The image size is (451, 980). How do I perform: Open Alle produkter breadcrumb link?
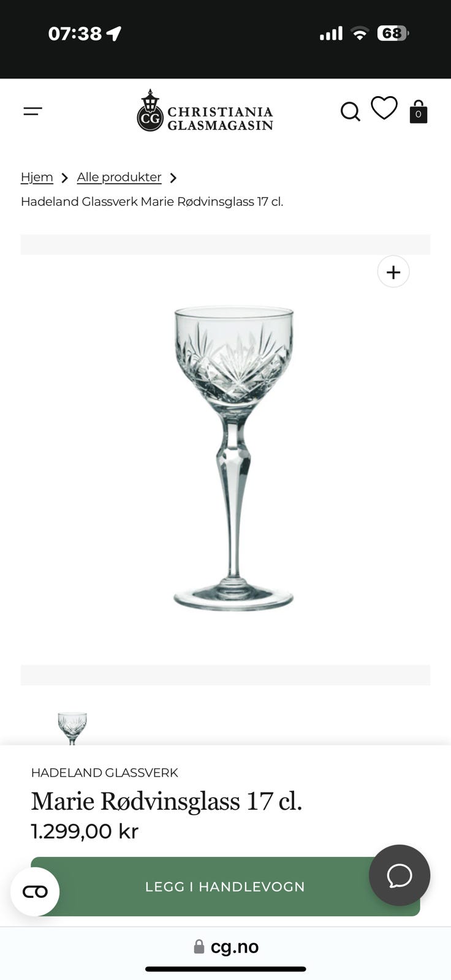(119, 177)
